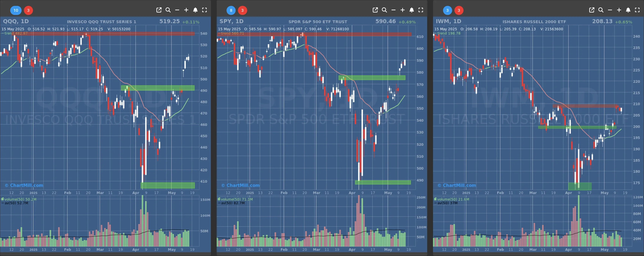This screenshot has width=644, height=256.
Task: Click blue badge 8 on SPY panel
Action: click(x=231, y=10)
